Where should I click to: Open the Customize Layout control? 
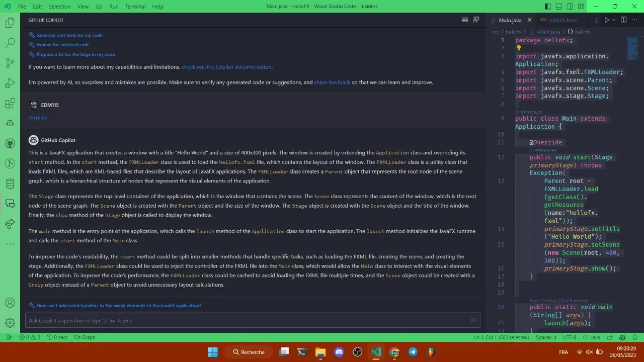point(581,7)
